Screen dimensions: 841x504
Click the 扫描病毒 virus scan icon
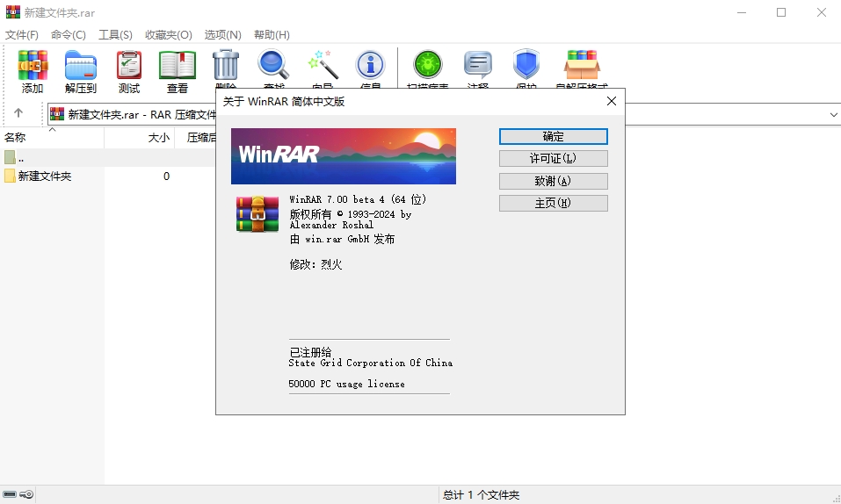[428, 66]
